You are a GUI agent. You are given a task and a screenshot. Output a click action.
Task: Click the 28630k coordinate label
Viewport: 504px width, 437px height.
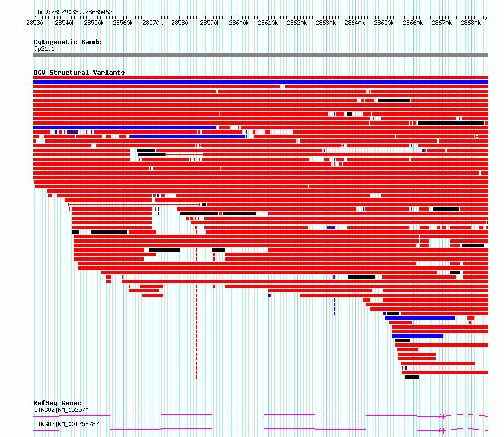(x=326, y=23)
